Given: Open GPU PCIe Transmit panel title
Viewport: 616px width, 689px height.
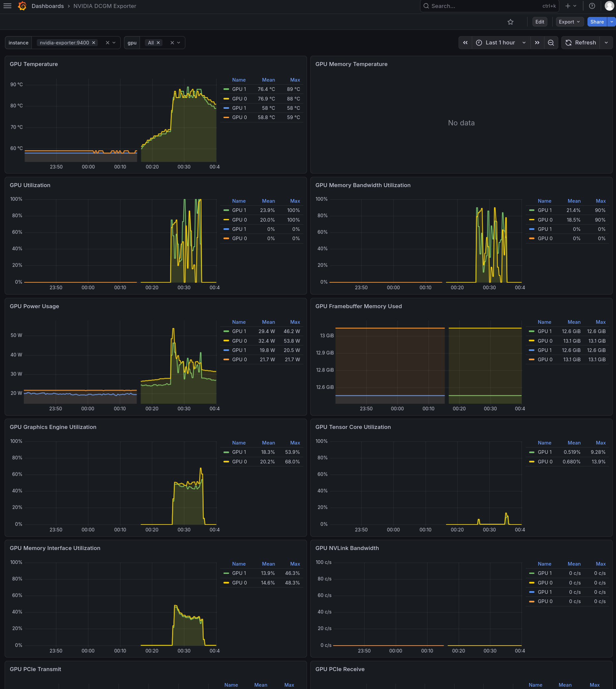Looking at the screenshot, I should (x=35, y=669).
